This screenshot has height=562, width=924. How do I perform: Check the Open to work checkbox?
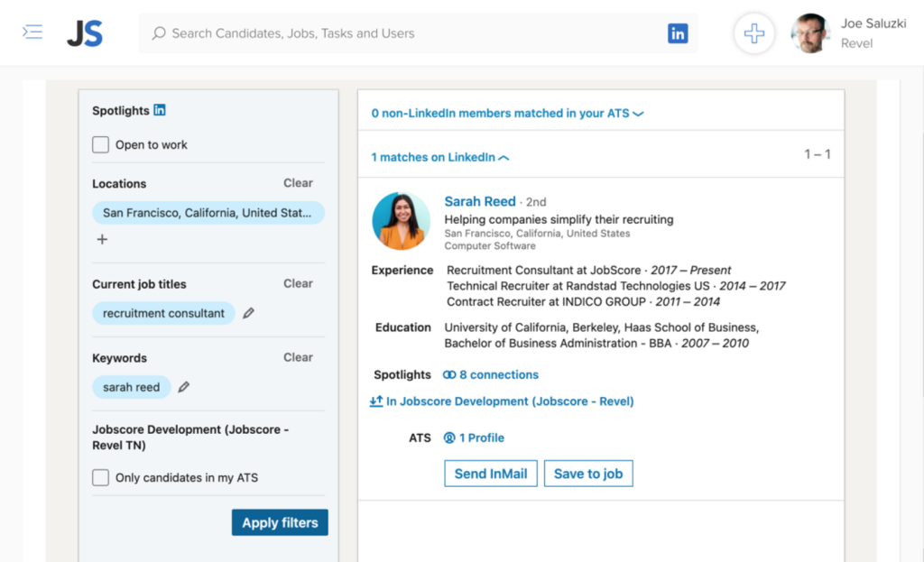tap(101, 144)
